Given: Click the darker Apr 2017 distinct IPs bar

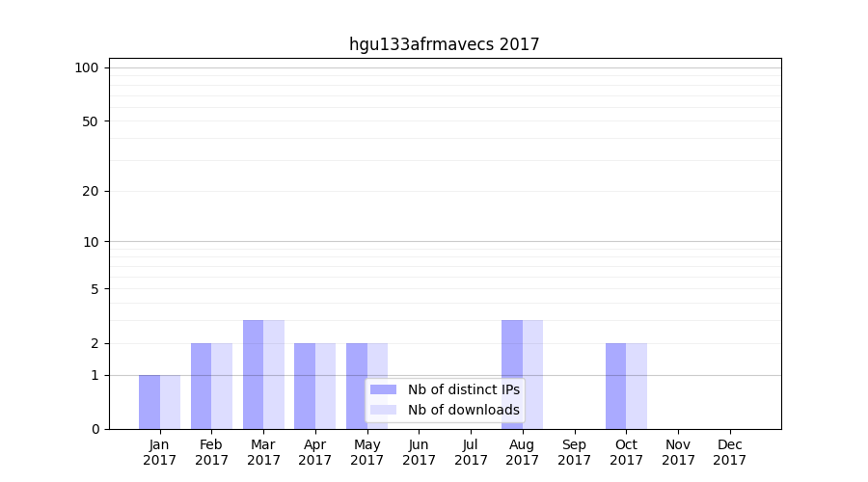Looking at the screenshot, I should (x=305, y=386).
